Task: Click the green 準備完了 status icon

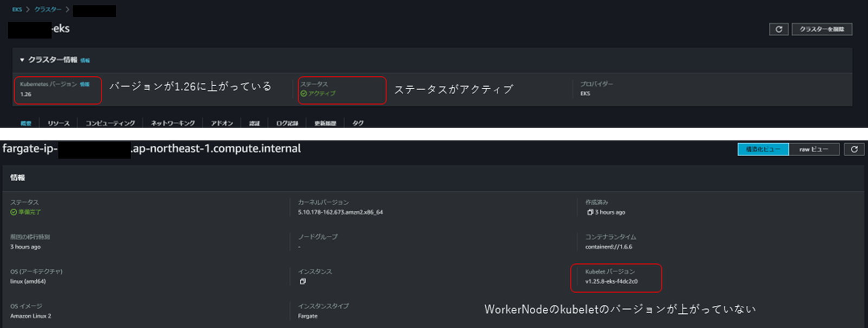Action: click(x=14, y=212)
